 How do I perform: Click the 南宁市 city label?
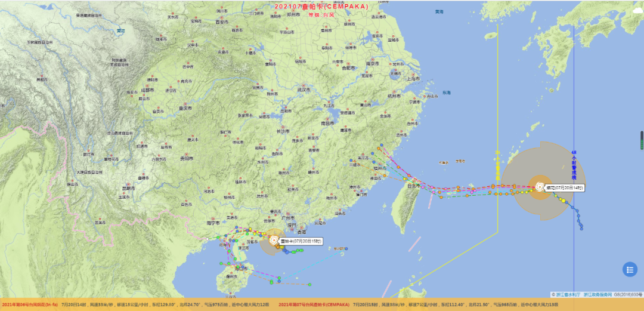click(x=213, y=223)
